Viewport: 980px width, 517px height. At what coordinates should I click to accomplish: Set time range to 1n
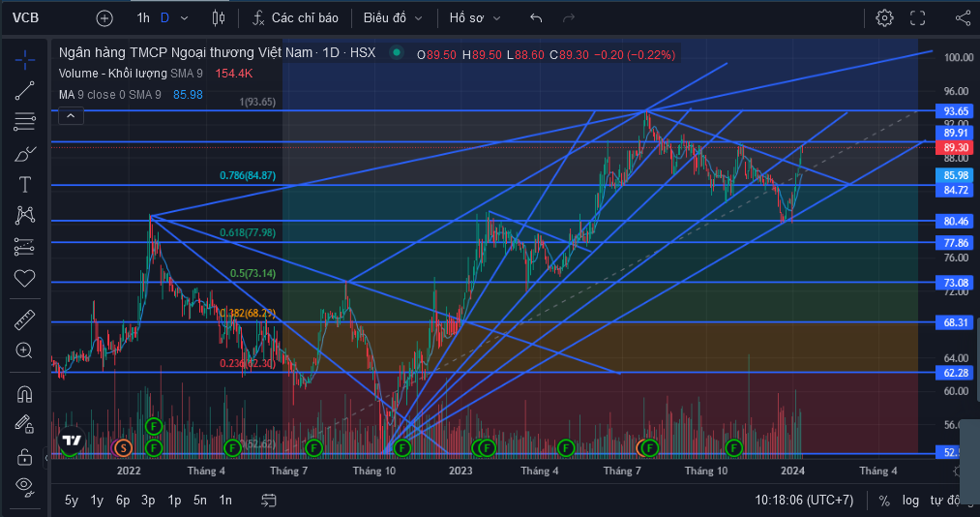(225, 501)
